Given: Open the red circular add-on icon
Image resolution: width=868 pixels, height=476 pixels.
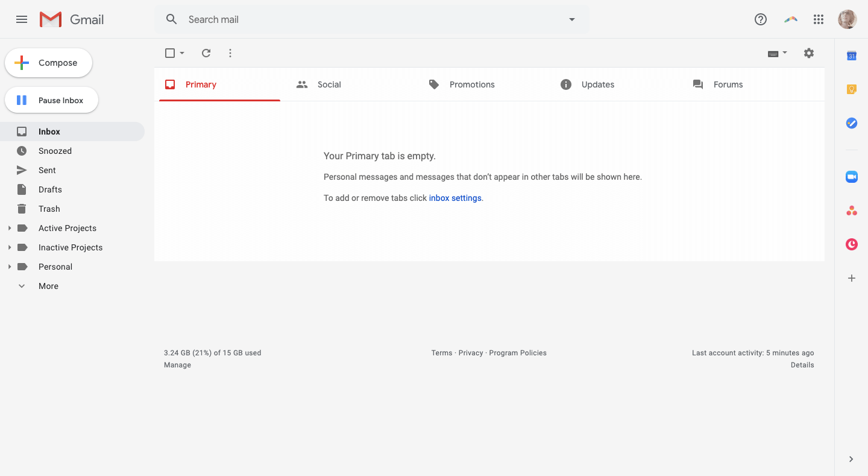Looking at the screenshot, I should (852, 244).
